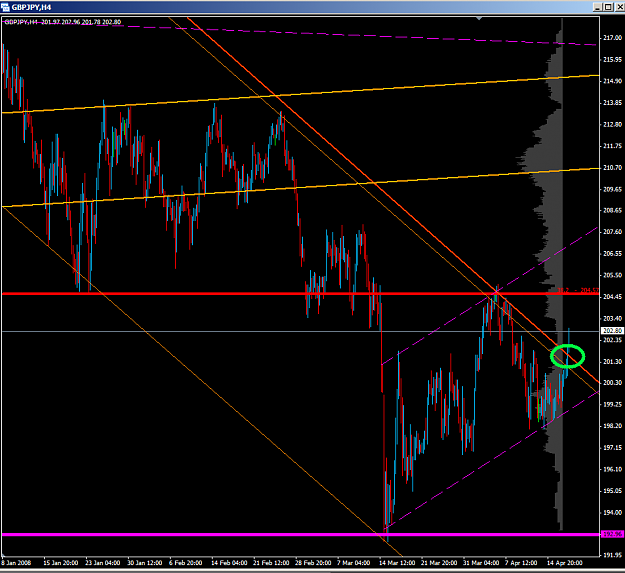
Task: Click the '15 Jan 20:00' time axis label
Action: click(x=61, y=563)
